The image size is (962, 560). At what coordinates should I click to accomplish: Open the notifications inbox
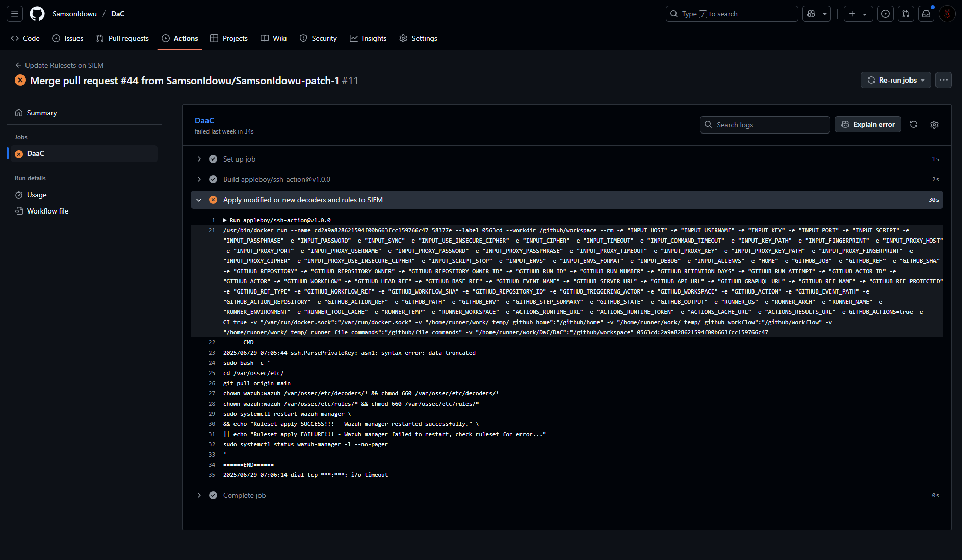[926, 14]
